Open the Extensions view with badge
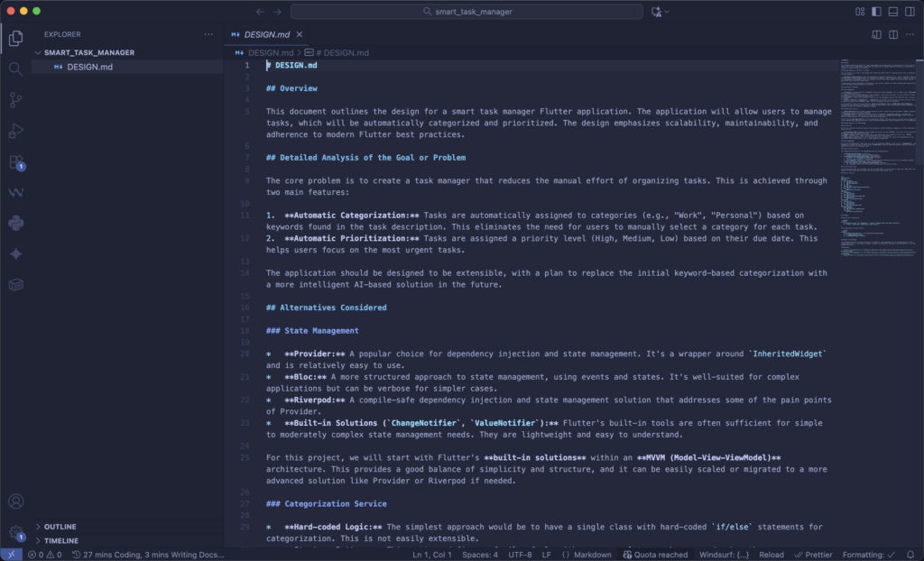This screenshot has height=561, width=924. (15, 162)
